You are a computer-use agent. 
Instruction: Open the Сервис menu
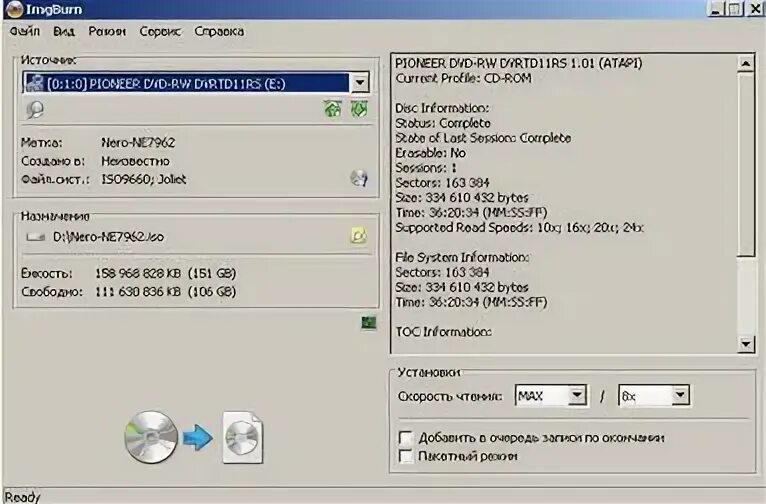pyautogui.click(x=160, y=31)
